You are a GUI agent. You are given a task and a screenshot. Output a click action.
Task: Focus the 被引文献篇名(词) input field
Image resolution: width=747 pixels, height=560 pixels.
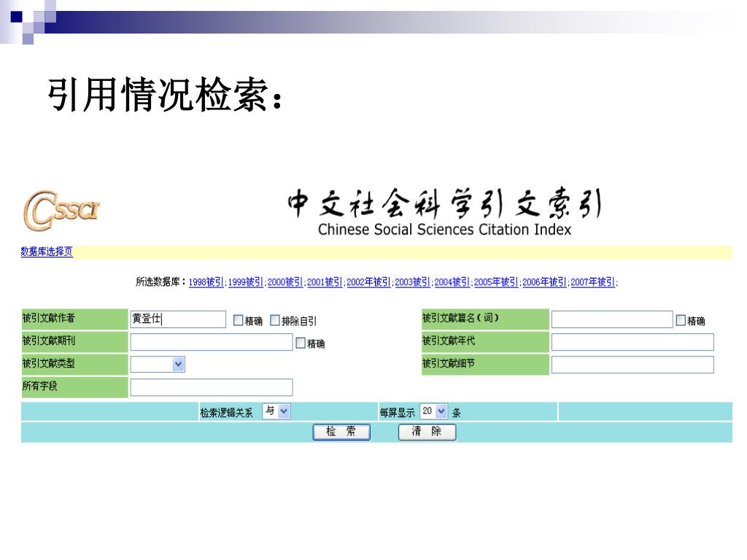pyautogui.click(x=612, y=319)
